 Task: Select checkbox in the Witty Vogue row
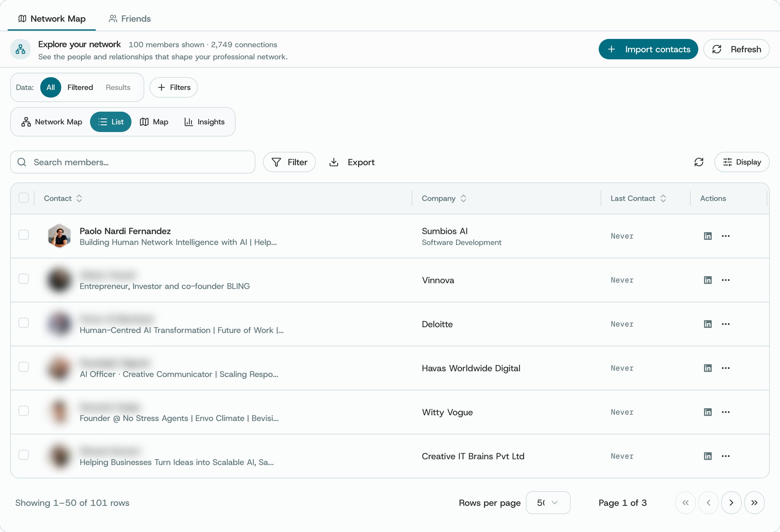pos(24,410)
